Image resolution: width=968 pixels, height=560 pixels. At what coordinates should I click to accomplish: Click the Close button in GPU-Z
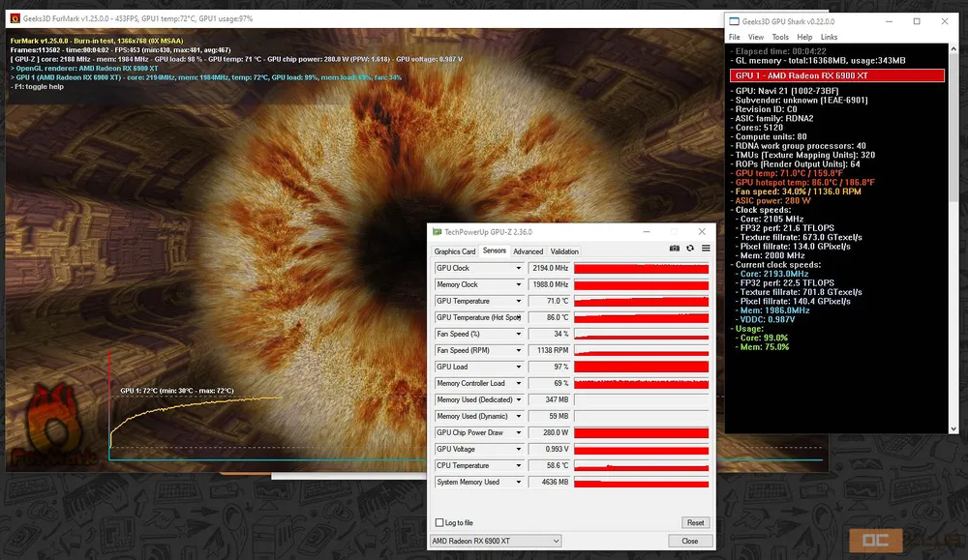tap(689, 541)
